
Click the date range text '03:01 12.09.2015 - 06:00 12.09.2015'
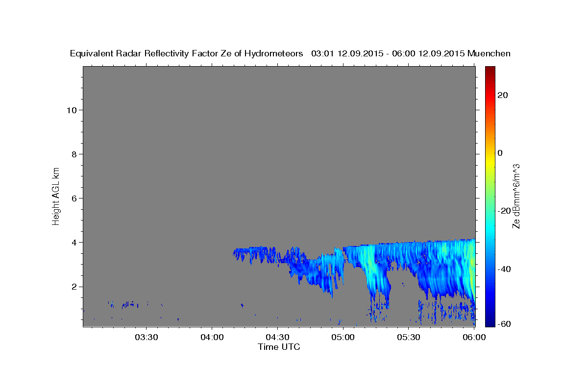(x=388, y=53)
